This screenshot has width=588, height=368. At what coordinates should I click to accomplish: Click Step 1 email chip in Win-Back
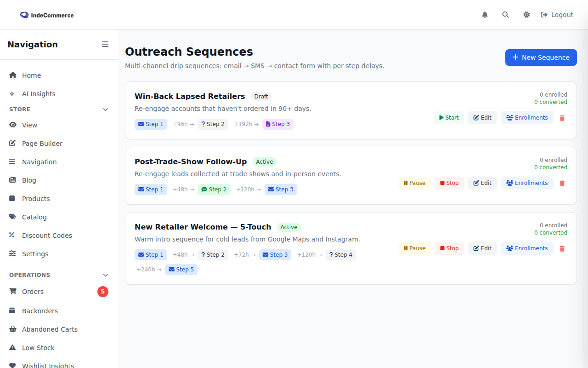click(x=151, y=124)
